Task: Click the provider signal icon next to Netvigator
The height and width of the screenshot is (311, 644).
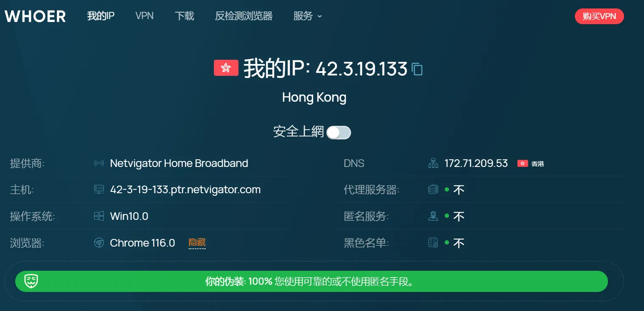Action: tap(99, 164)
